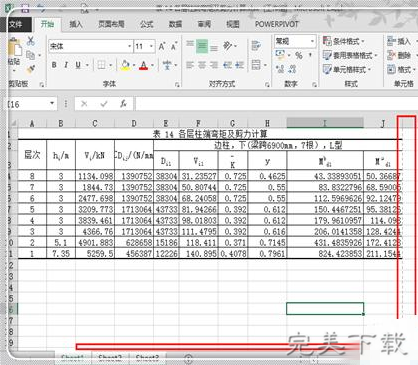Decrease indent in alignment group

click(x=228, y=65)
